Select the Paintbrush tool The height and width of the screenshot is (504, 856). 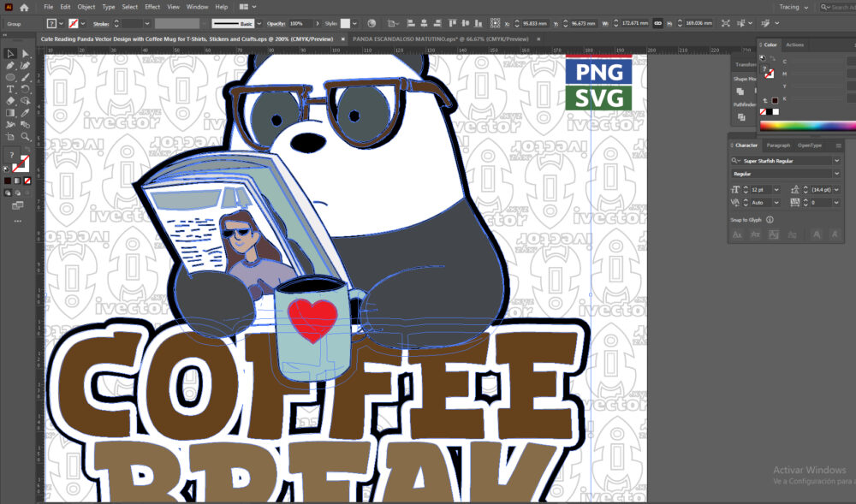point(25,78)
